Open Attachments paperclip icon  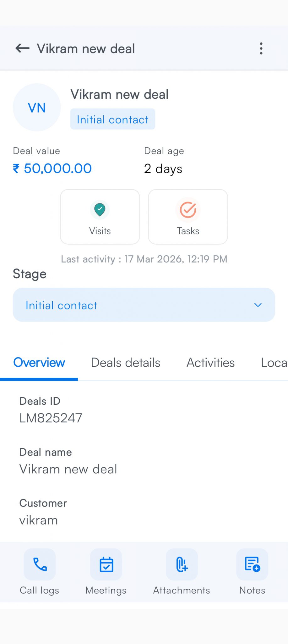tap(182, 564)
